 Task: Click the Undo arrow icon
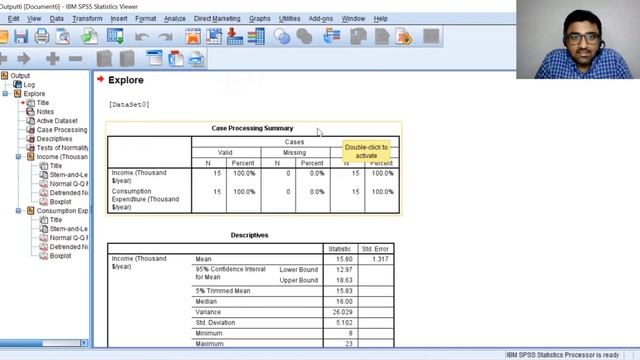pyautogui.click(x=142, y=37)
